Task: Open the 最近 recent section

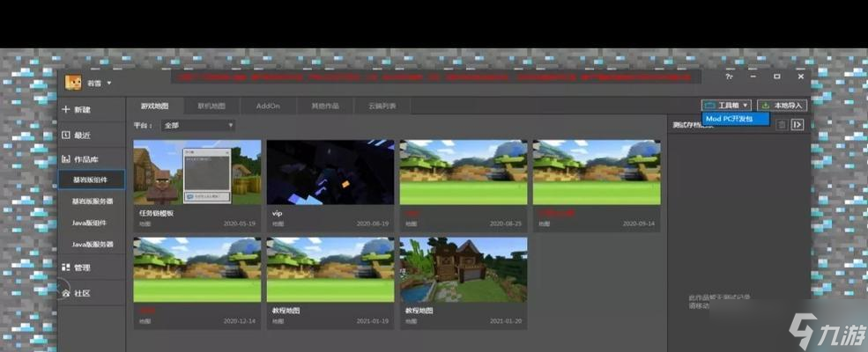Action: coord(92,135)
